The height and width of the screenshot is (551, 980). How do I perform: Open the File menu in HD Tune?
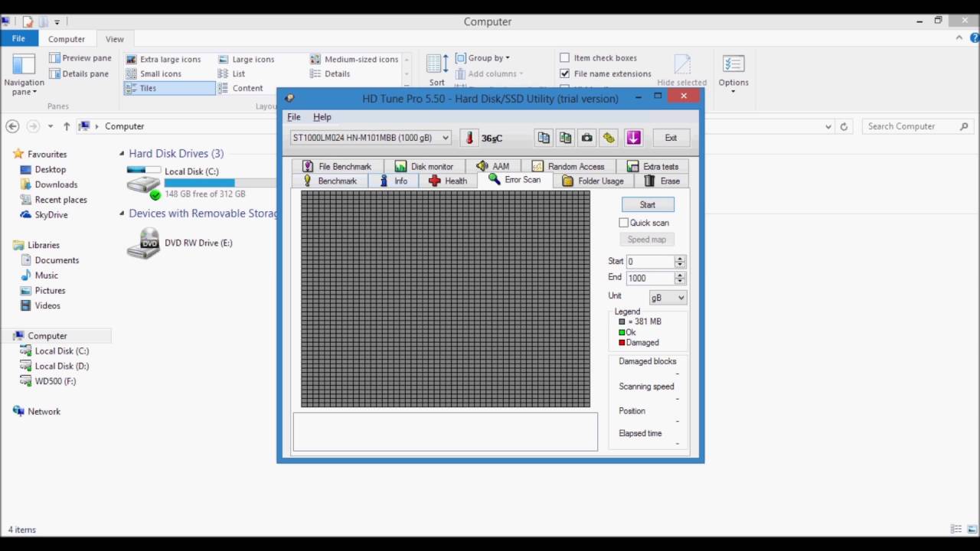[294, 117]
